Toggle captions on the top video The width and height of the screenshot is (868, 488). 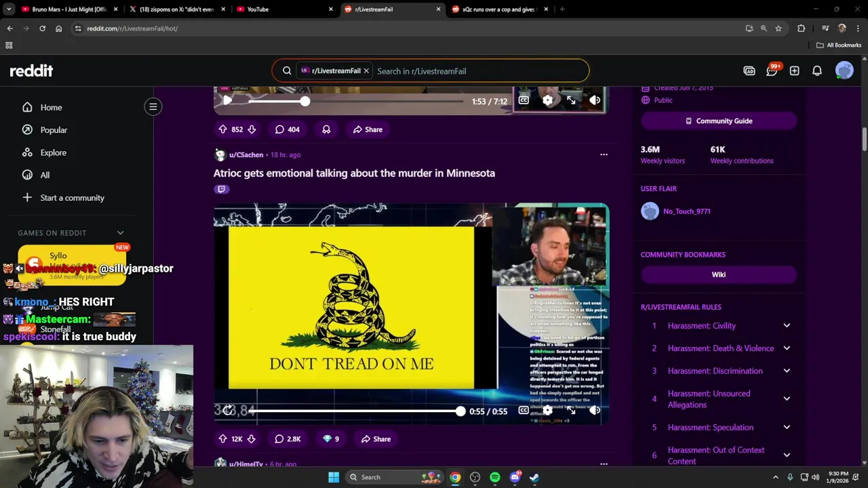click(x=524, y=100)
